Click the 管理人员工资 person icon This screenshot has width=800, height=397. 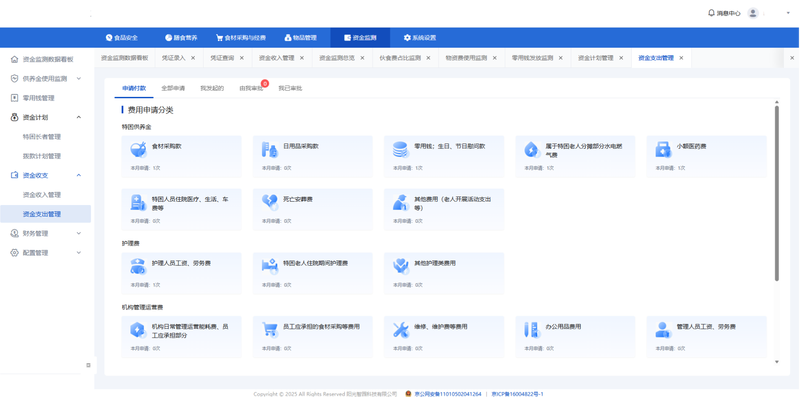(x=663, y=330)
